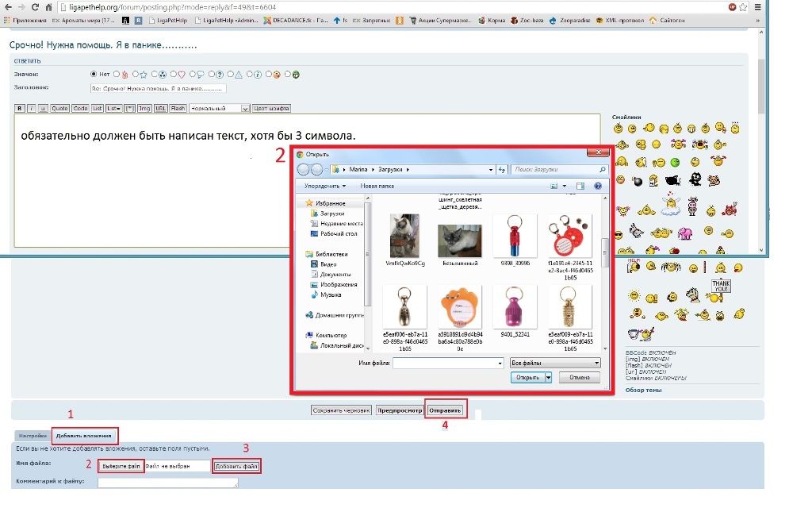812x508 pixels.
Task: Select the 'Нет' topic icon radio button
Action: [94, 74]
